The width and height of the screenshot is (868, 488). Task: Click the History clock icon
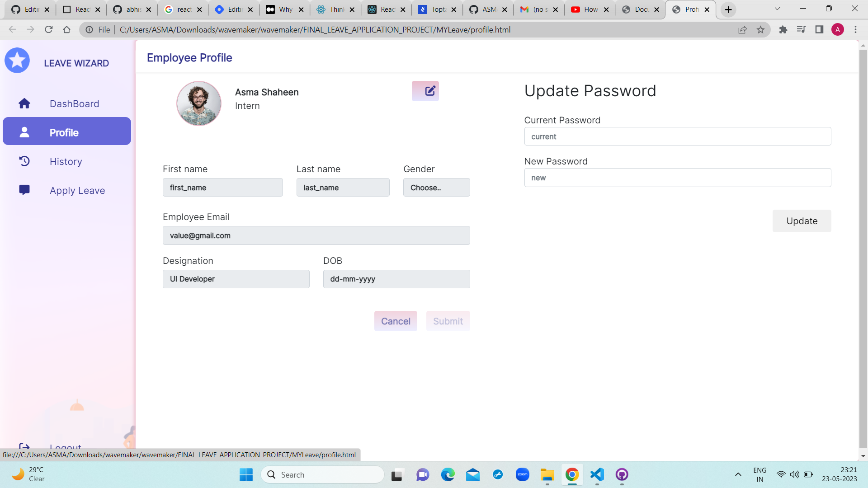[x=24, y=161]
